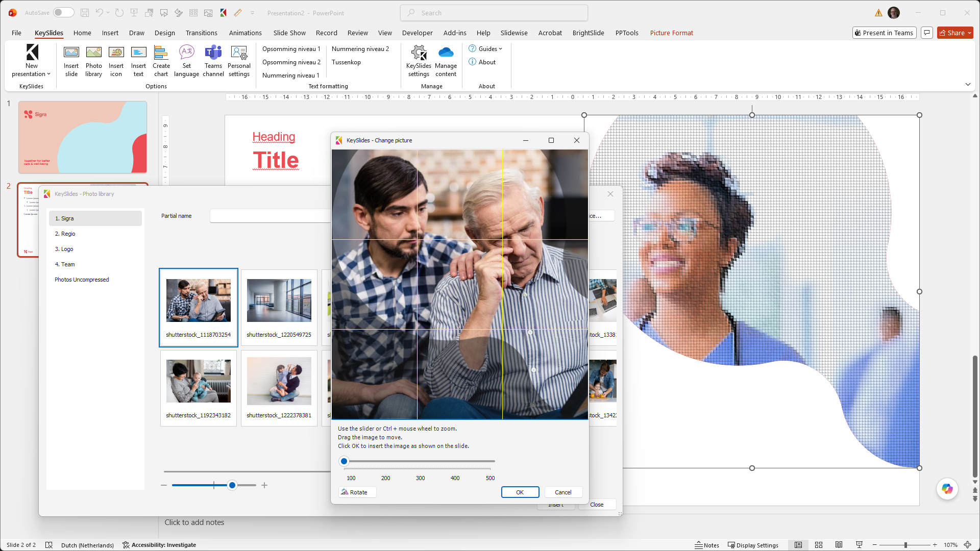Select slide 1 thumbnail in slide panel

(83, 137)
